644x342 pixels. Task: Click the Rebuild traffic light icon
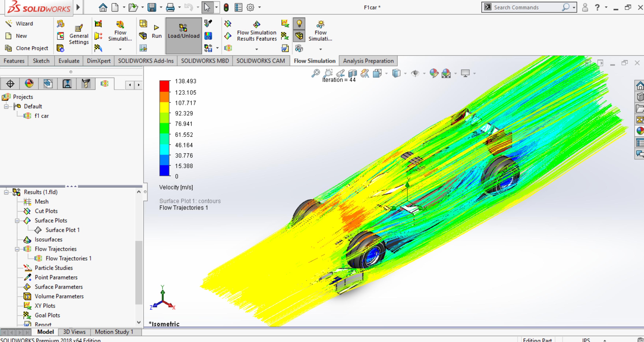[x=226, y=8]
